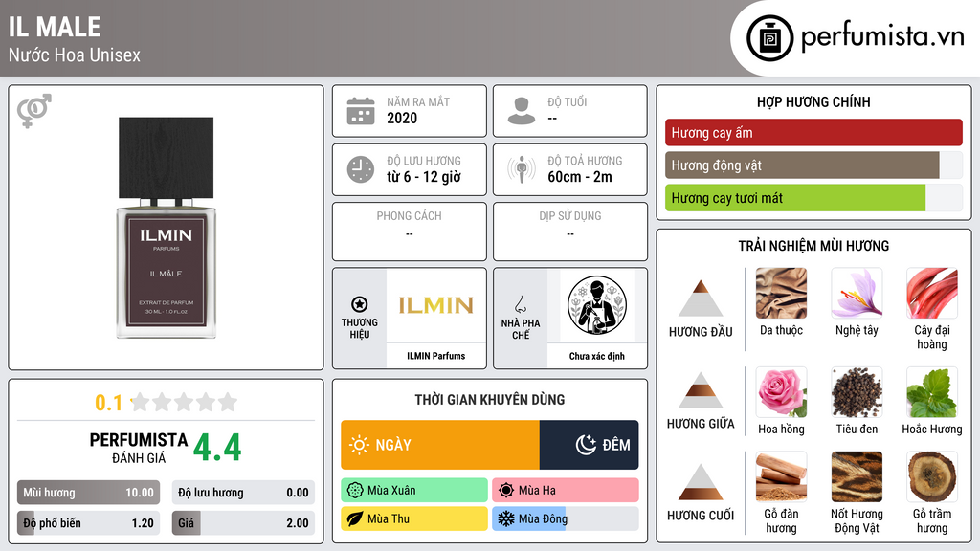The image size is (980, 551).
Task: Select the Mùa Hạ season bar
Action: [566, 490]
